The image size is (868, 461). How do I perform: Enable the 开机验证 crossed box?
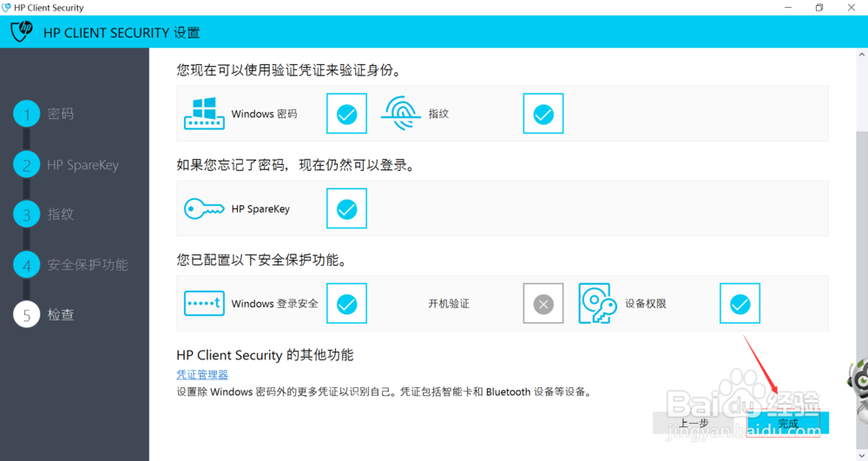coord(543,303)
